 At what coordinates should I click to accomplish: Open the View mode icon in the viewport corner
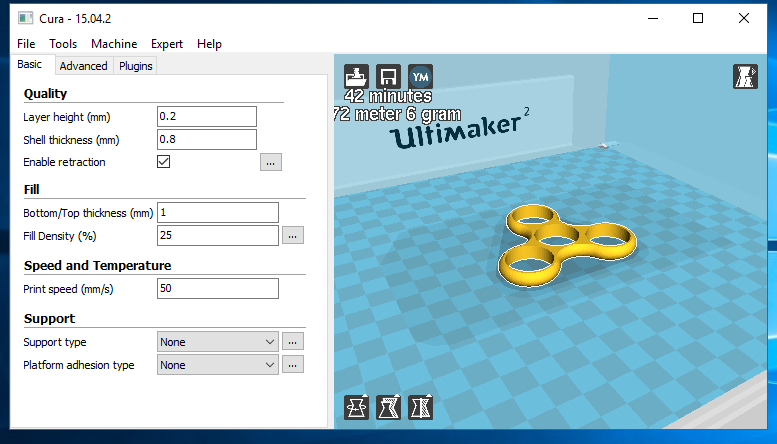pos(745,76)
